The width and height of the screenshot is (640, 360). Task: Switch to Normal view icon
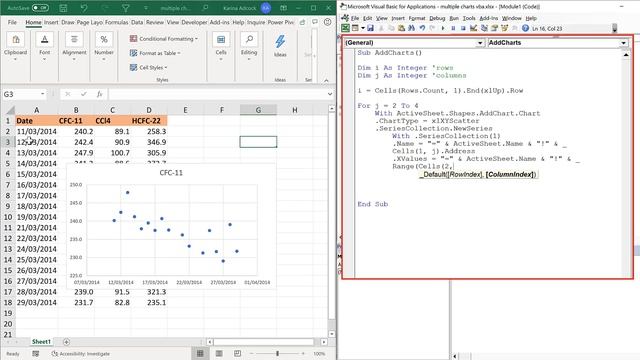200,353
